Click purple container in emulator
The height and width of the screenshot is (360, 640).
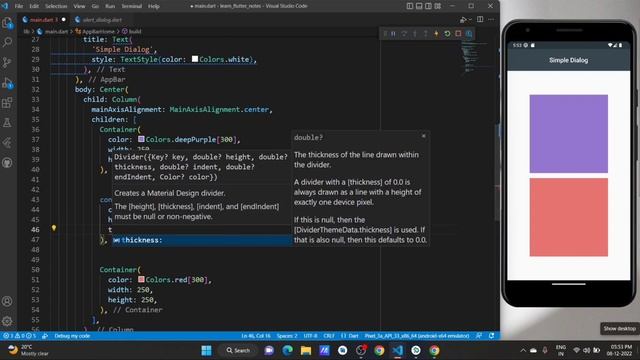569,134
